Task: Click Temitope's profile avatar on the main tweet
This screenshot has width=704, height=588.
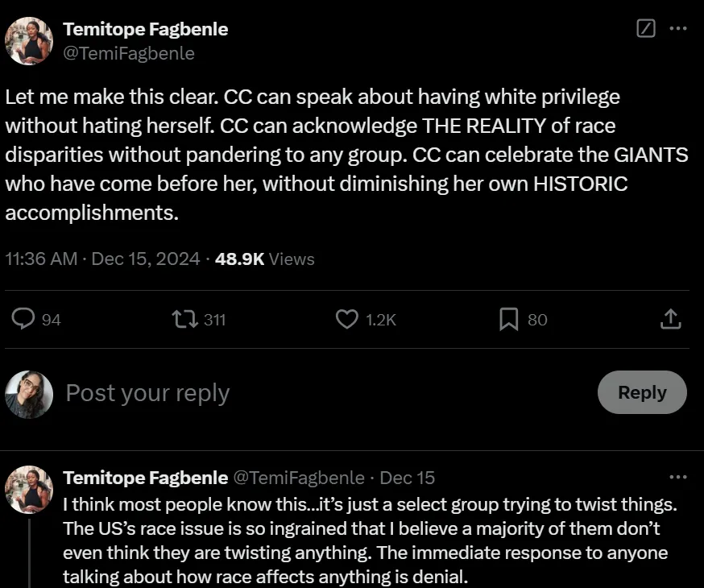Action: (29, 40)
